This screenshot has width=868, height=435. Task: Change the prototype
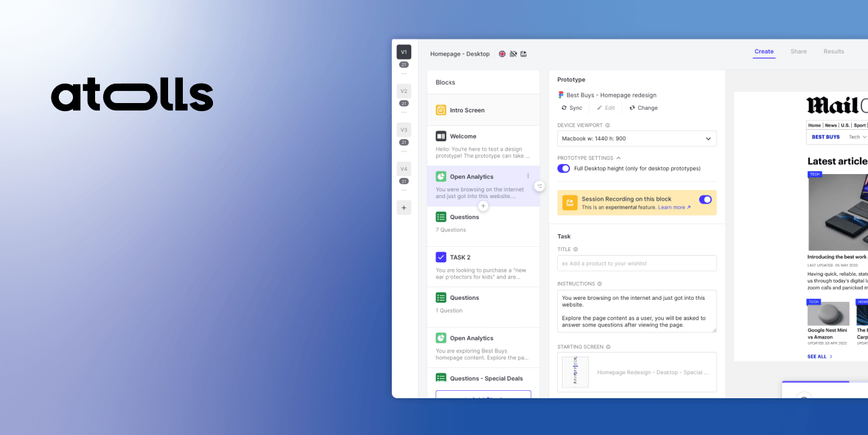(644, 108)
